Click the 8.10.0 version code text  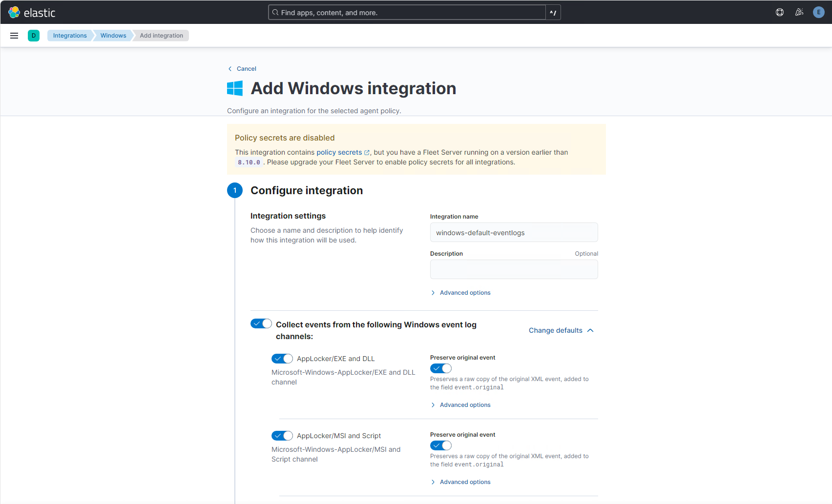point(249,162)
